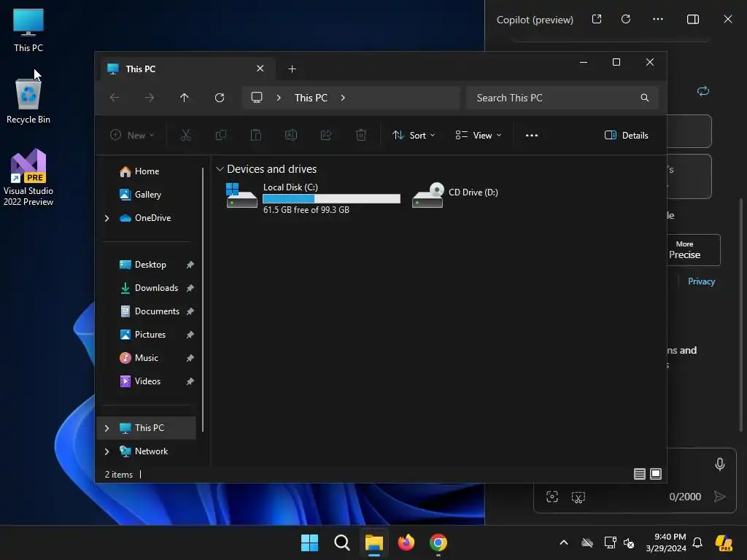Viewport: 747px width, 560px height.
Task: Switch to large thumbnails view icon in status bar
Action: (x=656, y=474)
